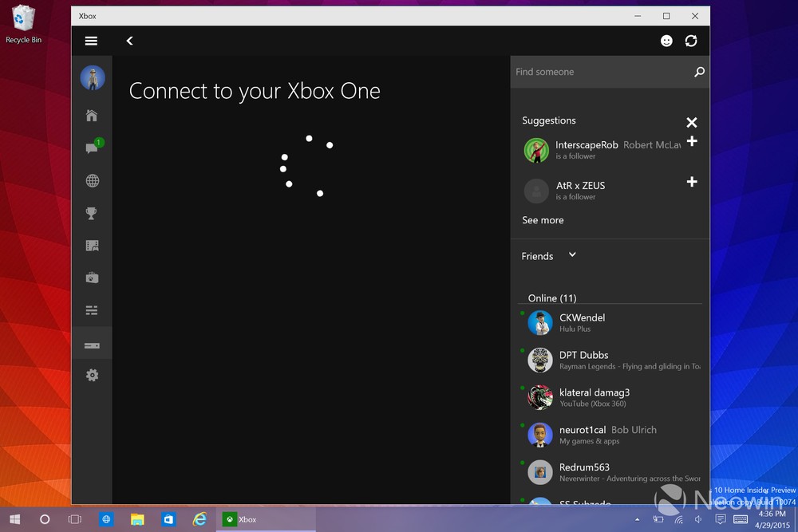
Task: Open the Activity feed globe icon
Action: (x=92, y=180)
